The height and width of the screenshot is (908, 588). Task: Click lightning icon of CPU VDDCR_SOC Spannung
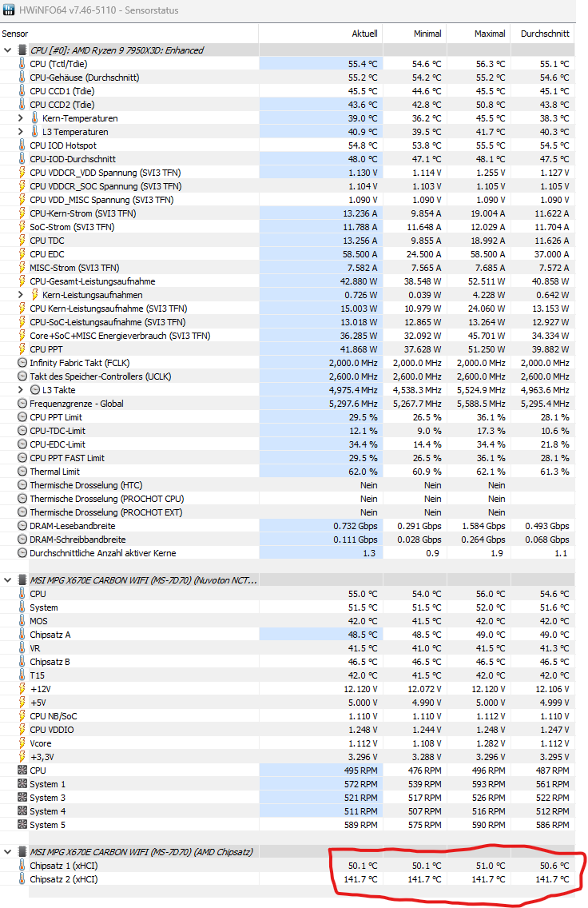tap(22, 186)
